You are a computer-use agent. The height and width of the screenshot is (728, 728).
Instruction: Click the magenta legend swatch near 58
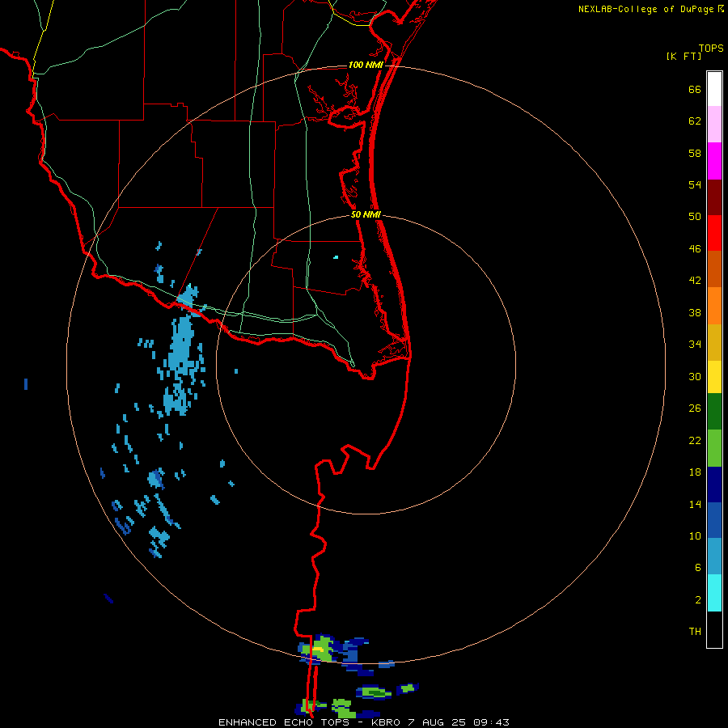pos(714,161)
